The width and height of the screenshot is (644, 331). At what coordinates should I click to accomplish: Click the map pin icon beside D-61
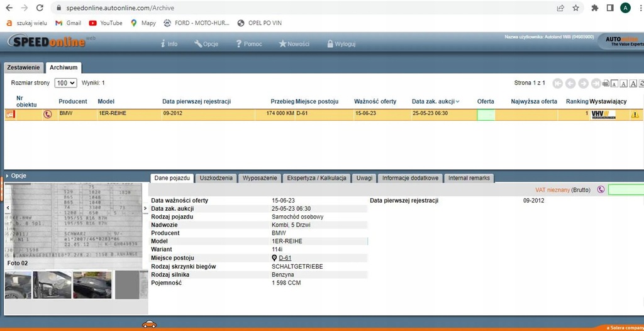274,258
